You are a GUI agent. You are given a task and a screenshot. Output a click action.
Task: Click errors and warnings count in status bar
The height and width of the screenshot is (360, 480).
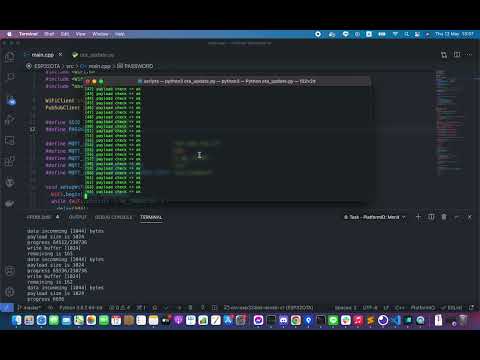(120, 308)
